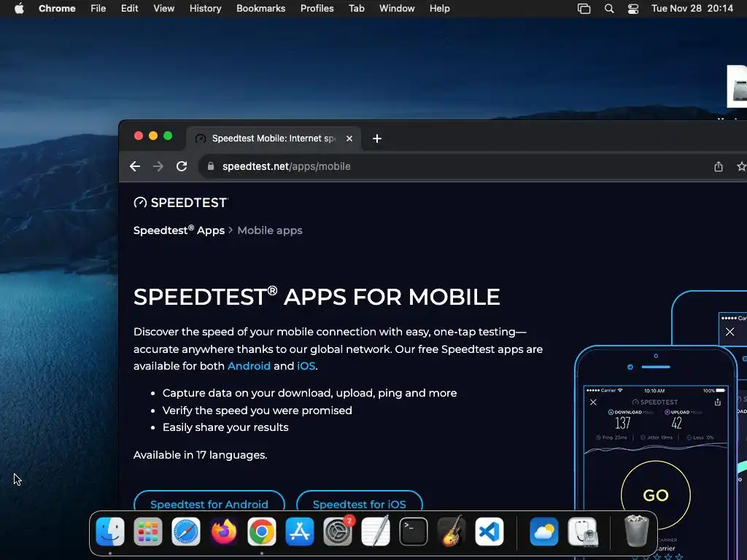This screenshot has width=747, height=560.
Task: Open GarageBand from the Dock
Action: click(x=452, y=531)
